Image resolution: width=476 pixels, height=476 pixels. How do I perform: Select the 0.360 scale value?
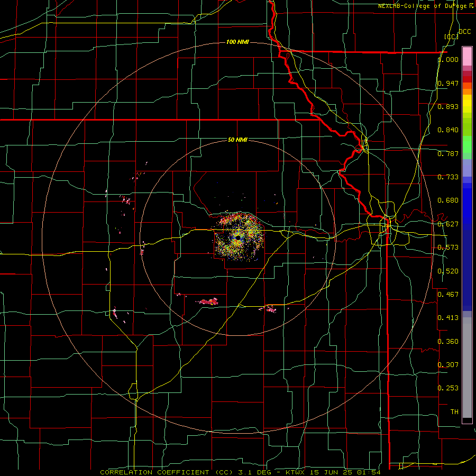coord(448,342)
